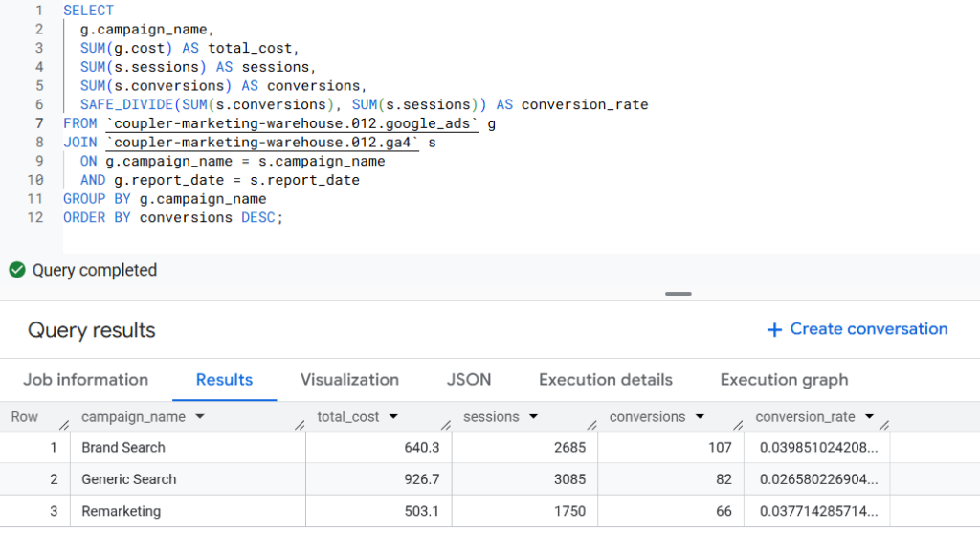The image size is (980, 533).
Task: Click the plus icon beside Create conversation
Action: click(774, 329)
